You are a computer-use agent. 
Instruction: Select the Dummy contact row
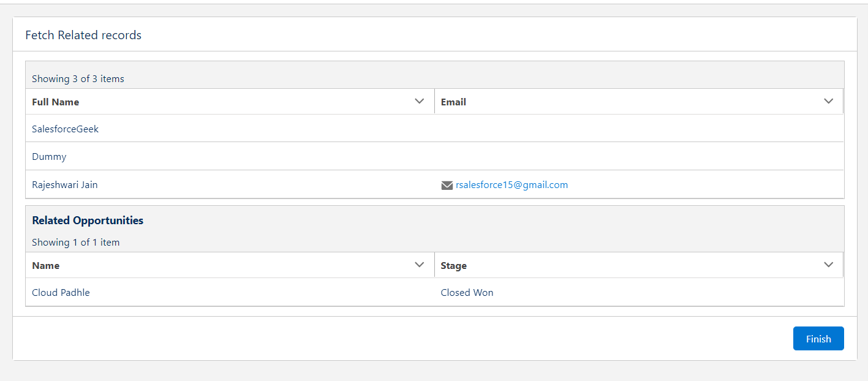(434, 156)
